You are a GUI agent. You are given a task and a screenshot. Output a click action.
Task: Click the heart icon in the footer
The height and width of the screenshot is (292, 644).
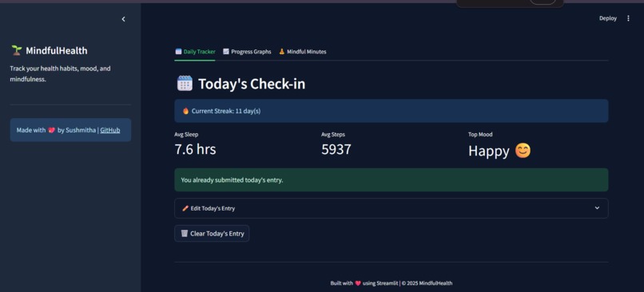[358, 283]
